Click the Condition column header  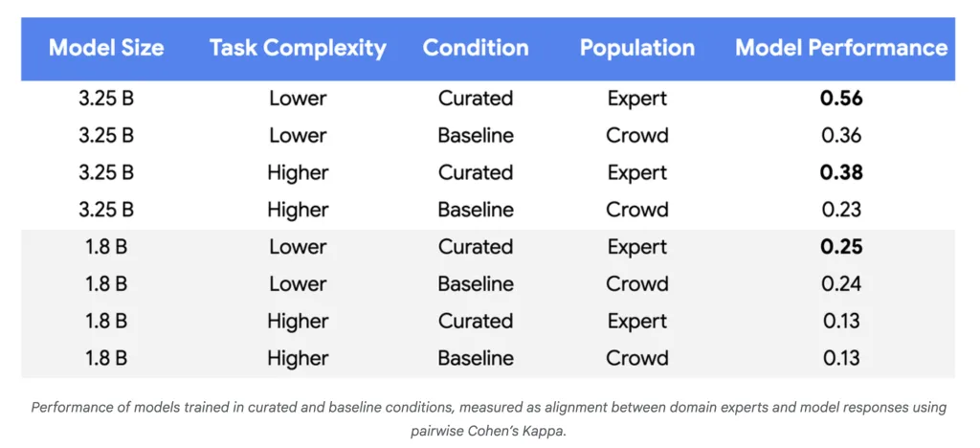476,48
